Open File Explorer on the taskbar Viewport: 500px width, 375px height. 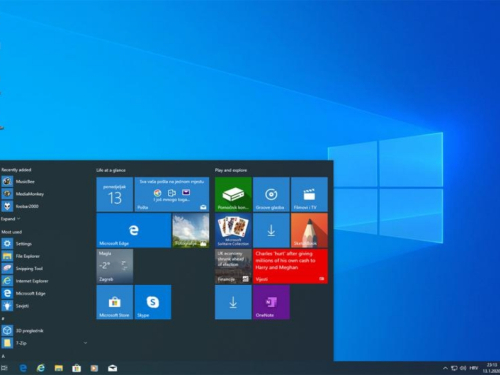(x=59, y=368)
